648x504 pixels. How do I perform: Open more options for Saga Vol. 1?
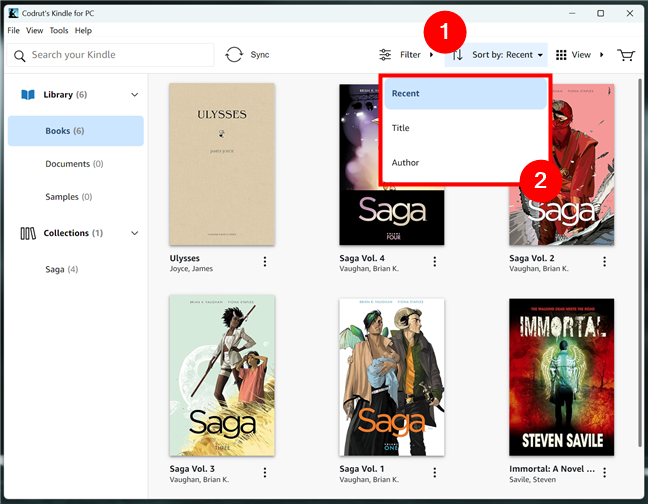tap(434, 472)
